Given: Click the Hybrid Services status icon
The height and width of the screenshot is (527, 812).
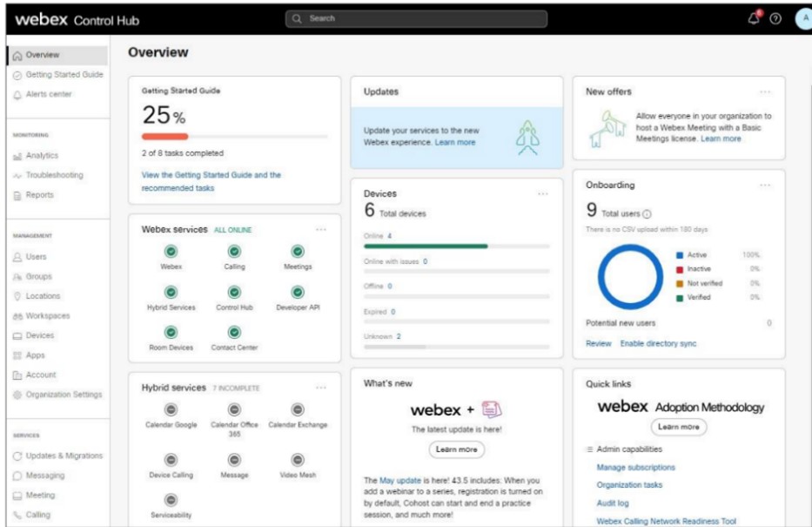Looking at the screenshot, I should coord(171,293).
